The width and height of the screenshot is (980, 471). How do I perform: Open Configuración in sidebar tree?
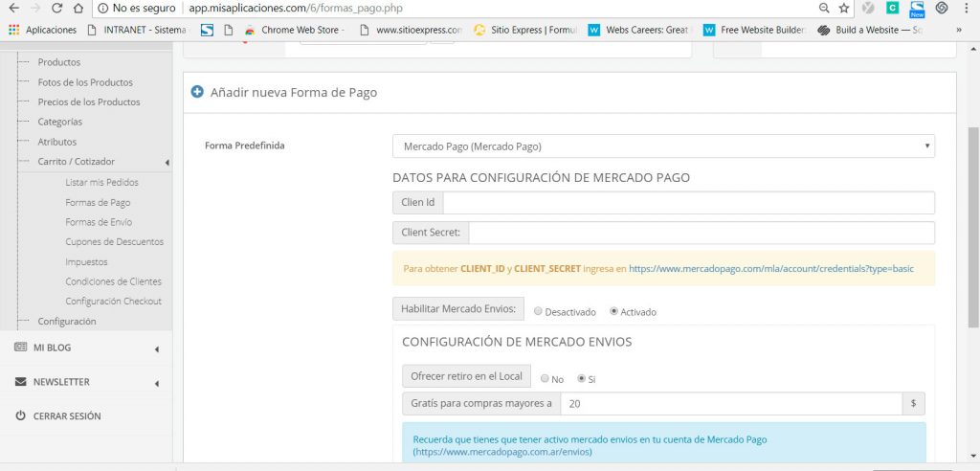67,321
